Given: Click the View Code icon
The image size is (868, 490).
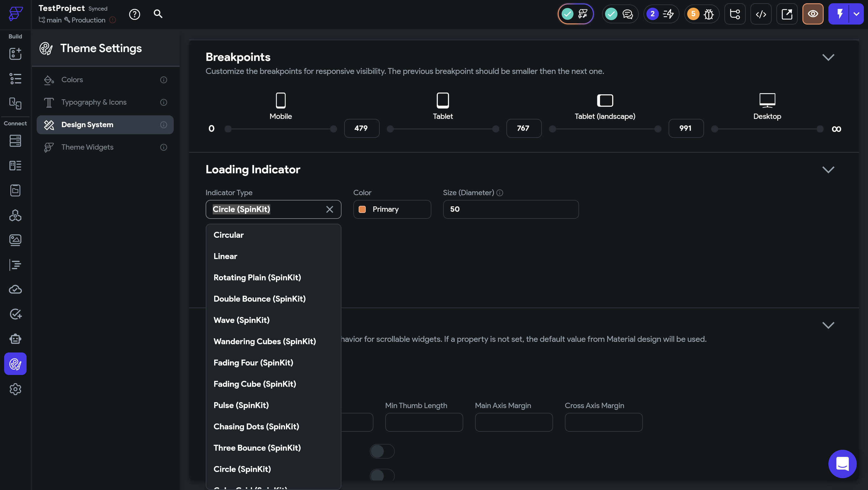Looking at the screenshot, I should tap(761, 14).
